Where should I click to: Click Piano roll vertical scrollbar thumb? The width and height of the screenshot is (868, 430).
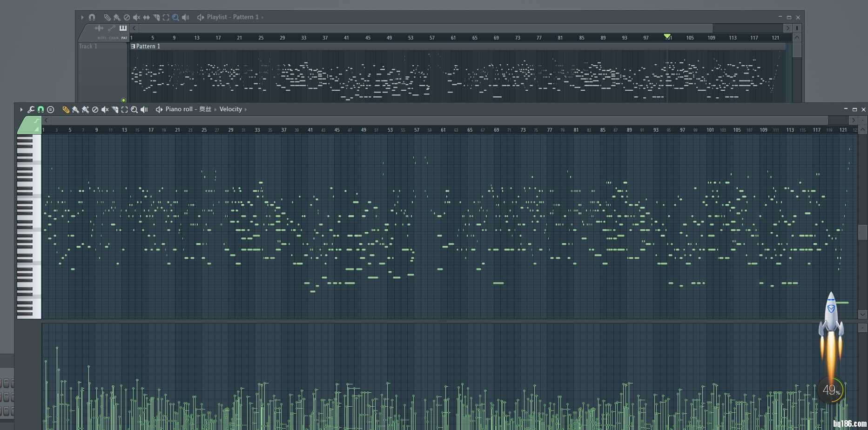coord(862,232)
